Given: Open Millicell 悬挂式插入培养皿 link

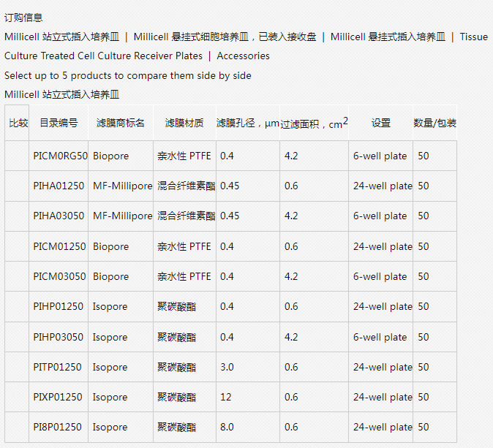Looking at the screenshot, I should 388,37.
